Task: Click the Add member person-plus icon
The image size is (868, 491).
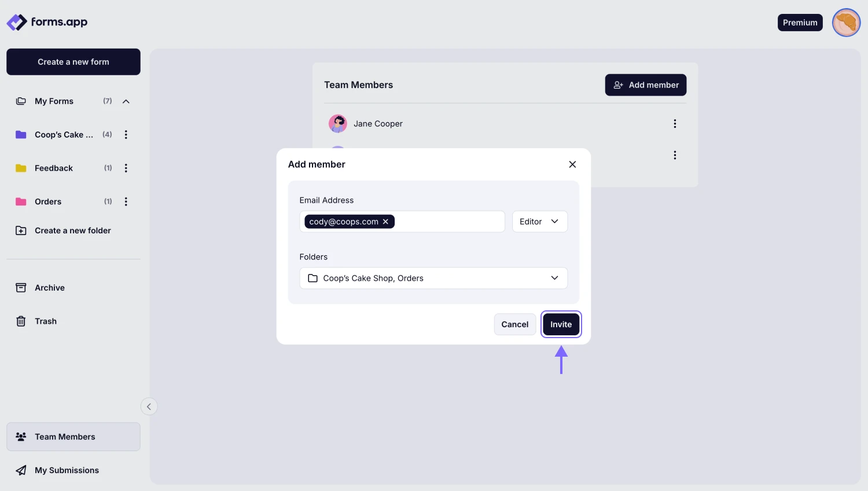Action: pos(618,85)
